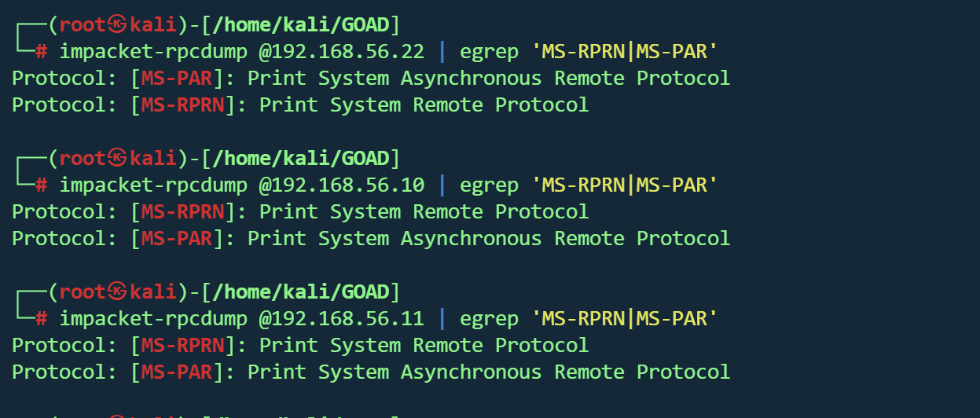The height and width of the screenshot is (418, 980).
Task: Click red MS-PAR in the last output line
Action: point(178,372)
